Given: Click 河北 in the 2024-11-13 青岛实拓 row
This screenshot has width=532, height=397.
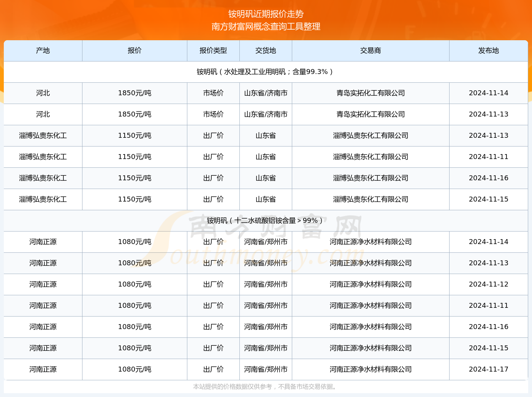Looking at the screenshot, I should pos(43,114).
